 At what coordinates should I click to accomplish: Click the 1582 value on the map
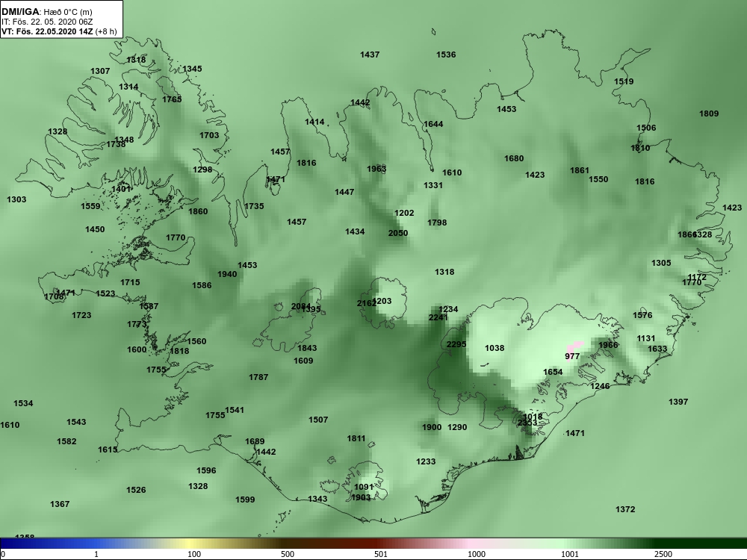pos(66,442)
